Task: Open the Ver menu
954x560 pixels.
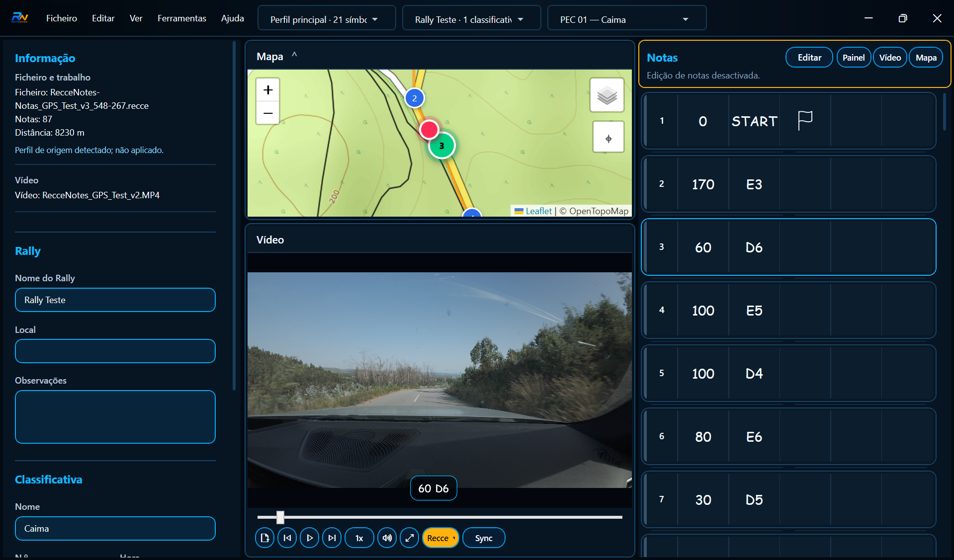Action: coord(136,18)
